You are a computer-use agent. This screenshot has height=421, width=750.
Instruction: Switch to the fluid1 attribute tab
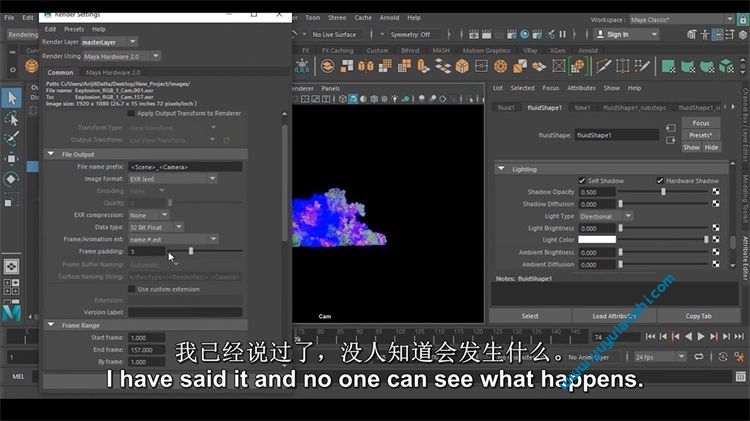[x=506, y=108]
